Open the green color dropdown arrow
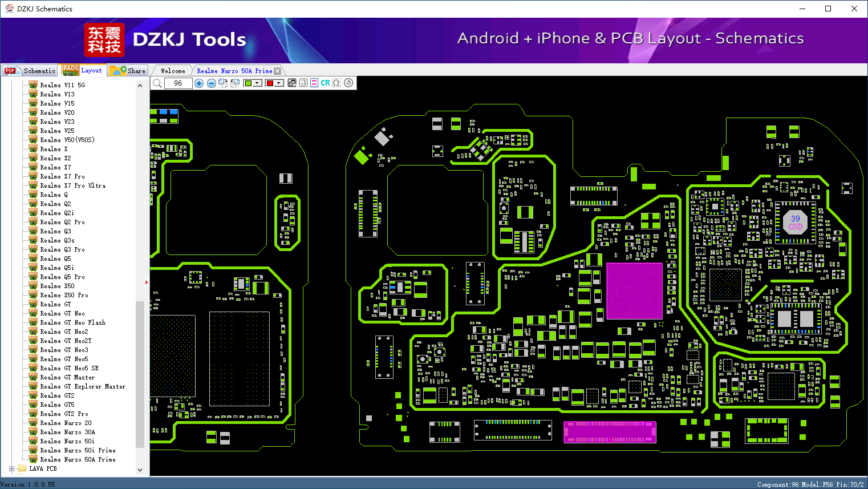868x489 pixels. coord(257,83)
